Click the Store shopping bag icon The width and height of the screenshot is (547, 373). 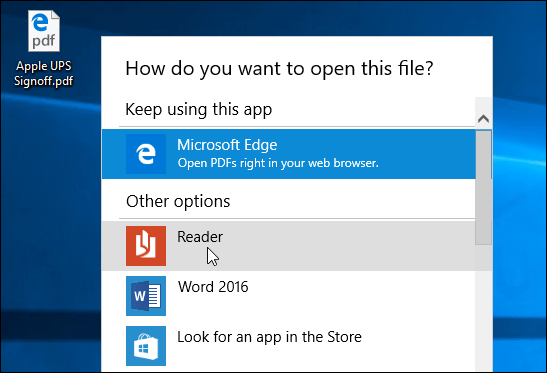pos(146,346)
